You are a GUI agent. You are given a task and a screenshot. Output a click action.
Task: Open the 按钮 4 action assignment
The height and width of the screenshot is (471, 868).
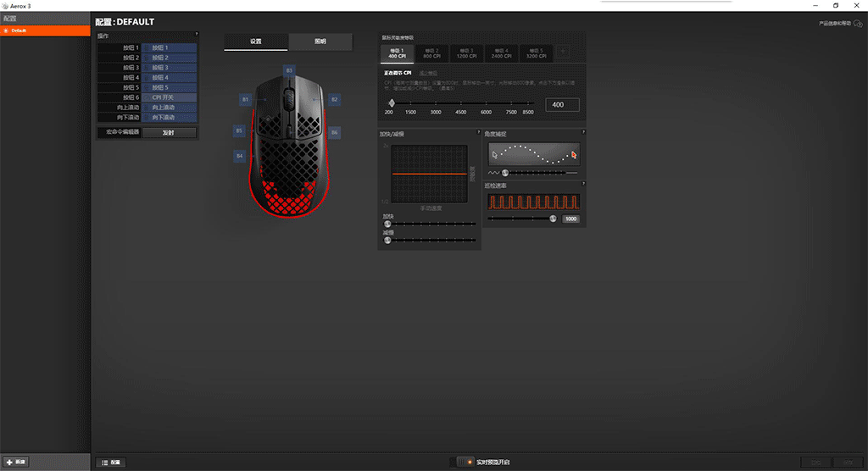tap(169, 77)
